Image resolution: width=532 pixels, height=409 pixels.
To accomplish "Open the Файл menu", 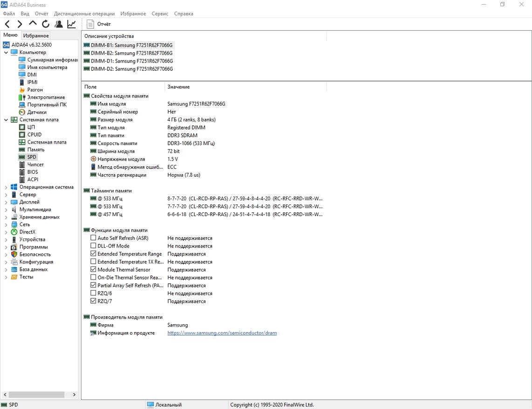I will 9,14.
